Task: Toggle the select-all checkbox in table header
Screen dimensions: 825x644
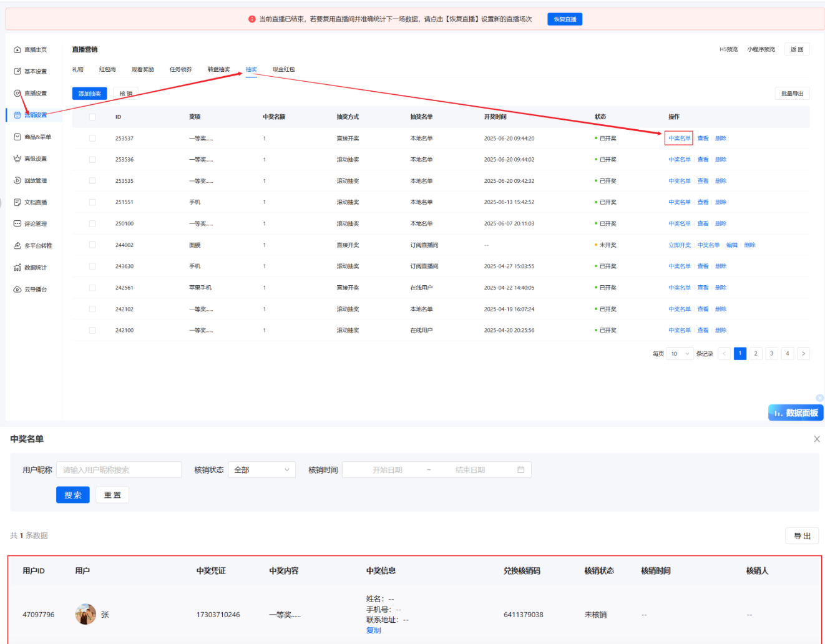Action: pyautogui.click(x=92, y=117)
